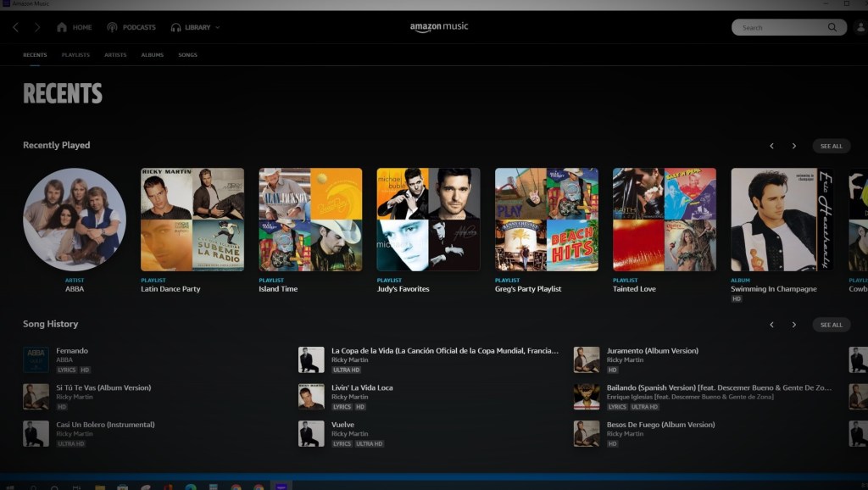This screenshot has height=490, width=868.
Task: Open the Latin Dance Party playlist cover
Action: pos(192,220)
